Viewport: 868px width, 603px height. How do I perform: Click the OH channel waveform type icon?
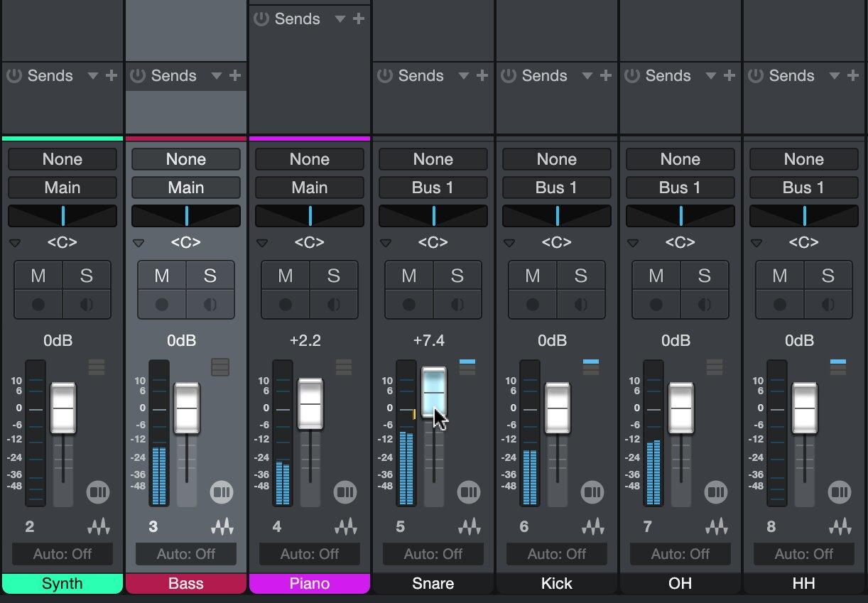tap(717, 526)
